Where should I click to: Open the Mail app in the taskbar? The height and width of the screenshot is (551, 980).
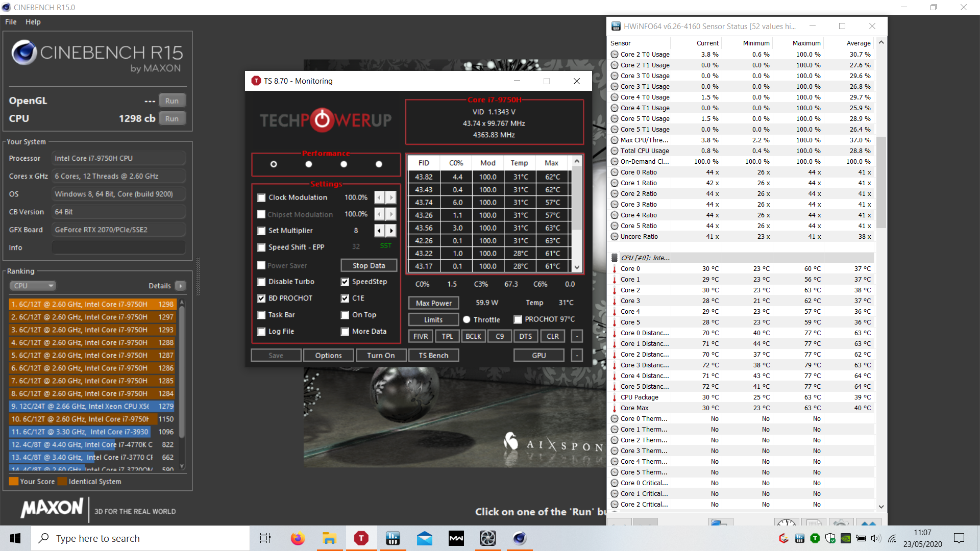(424, 538)
